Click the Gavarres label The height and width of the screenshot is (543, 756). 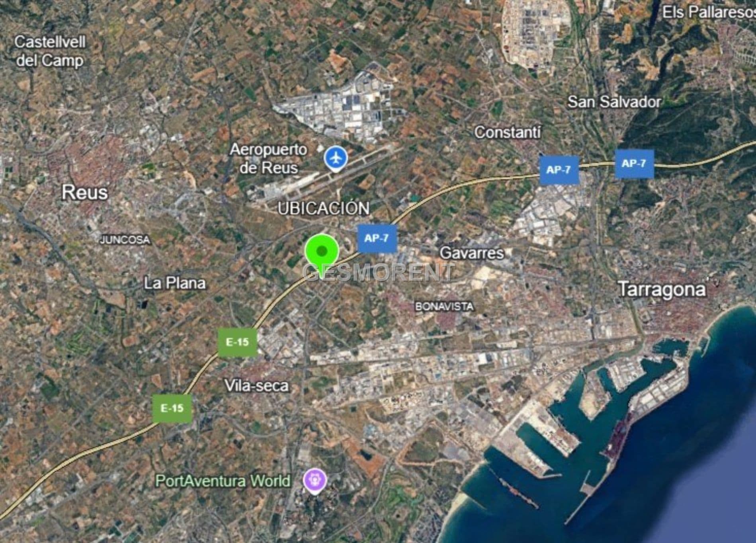point(472,253)
